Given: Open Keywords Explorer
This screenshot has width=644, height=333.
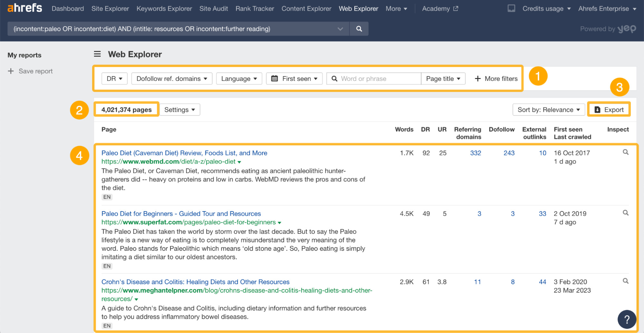Looking at the screenshot, I should [x=164, y=8].
